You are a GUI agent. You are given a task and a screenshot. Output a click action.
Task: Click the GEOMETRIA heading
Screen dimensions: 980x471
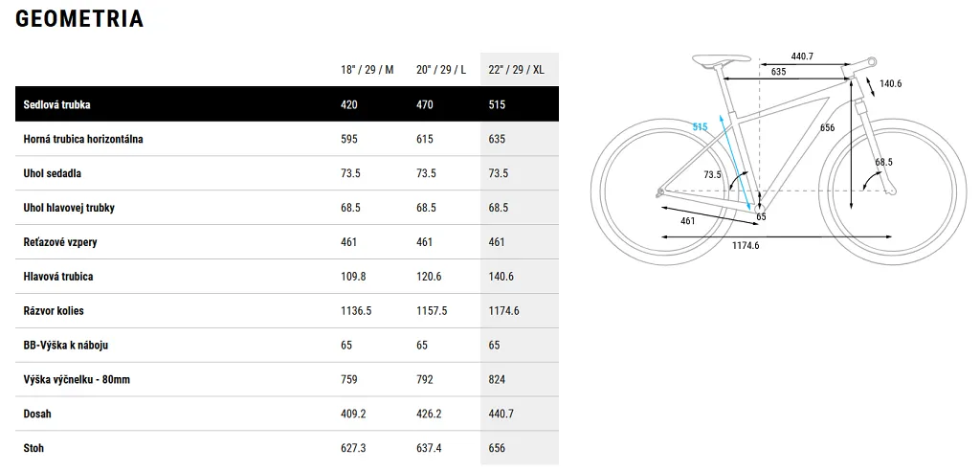(x=79, y=19)
